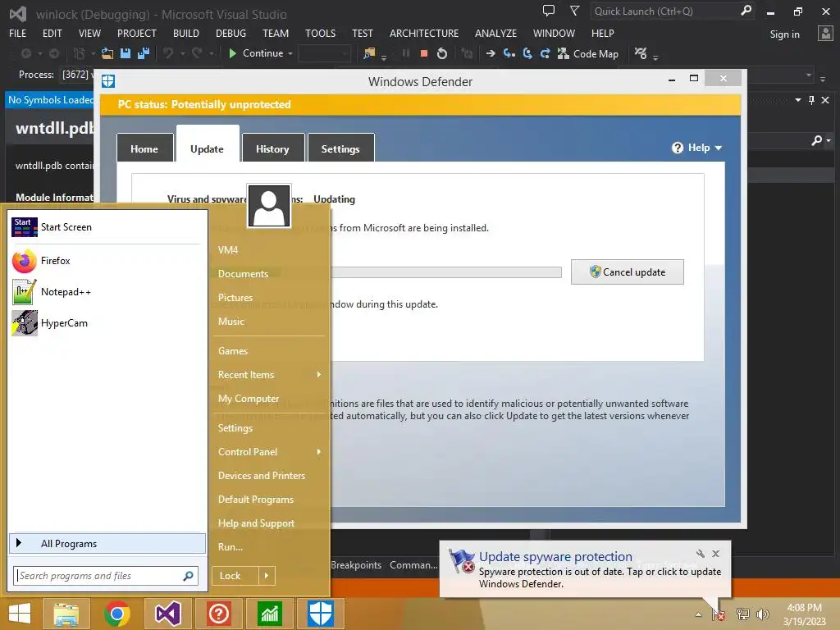Click the Action Center flag tray icon
This screenshot has width=840, height=630.
click(719, 614)
